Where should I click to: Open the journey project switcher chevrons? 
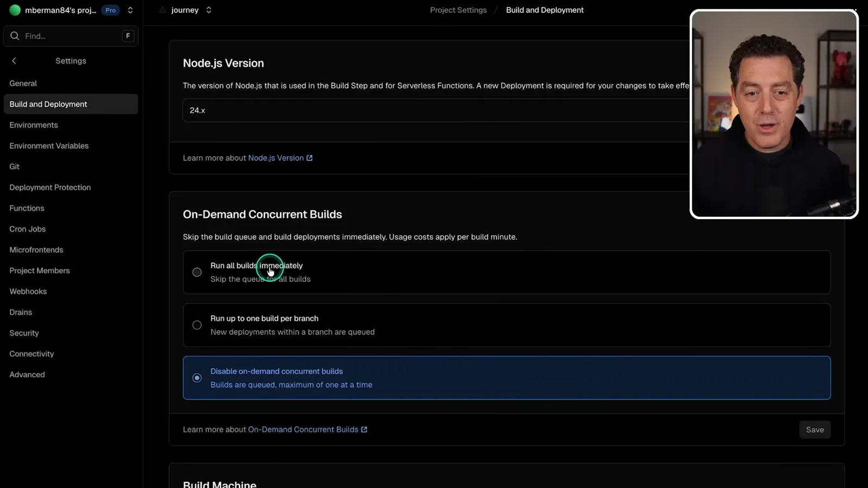click(209, 10)
